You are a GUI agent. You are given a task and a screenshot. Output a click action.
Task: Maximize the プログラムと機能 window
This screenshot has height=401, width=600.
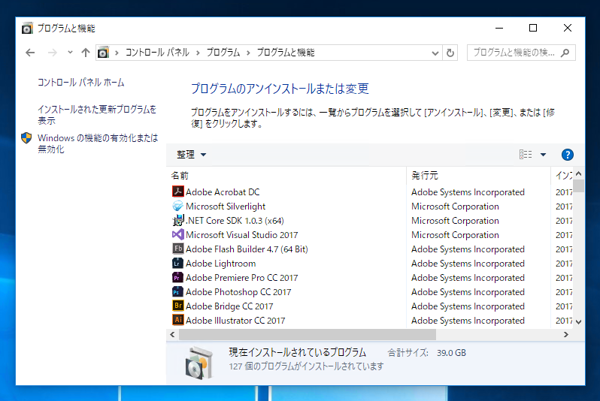[533, 28]
